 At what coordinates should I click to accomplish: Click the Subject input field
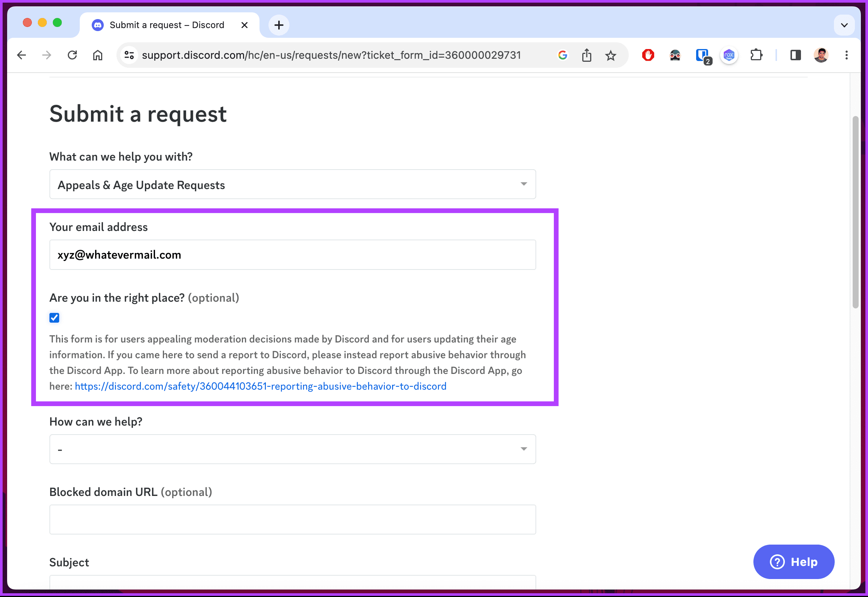[x=292, y=582]
